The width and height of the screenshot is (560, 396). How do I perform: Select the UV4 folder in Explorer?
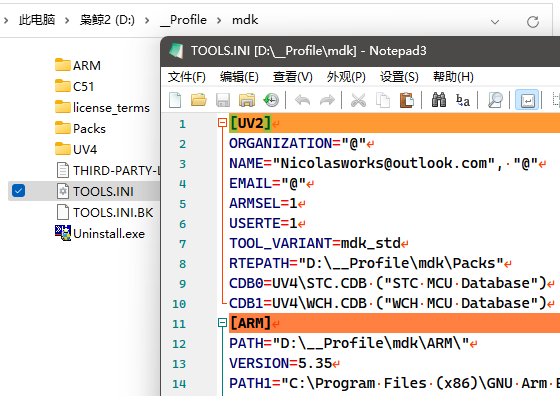[76, 149]
